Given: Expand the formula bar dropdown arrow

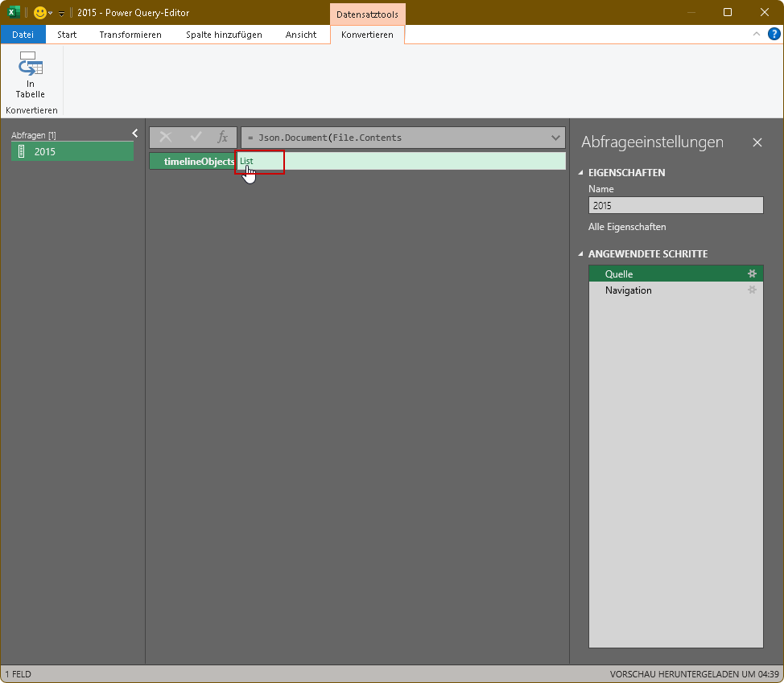Looking at the screenshot, I should (555, 138).
